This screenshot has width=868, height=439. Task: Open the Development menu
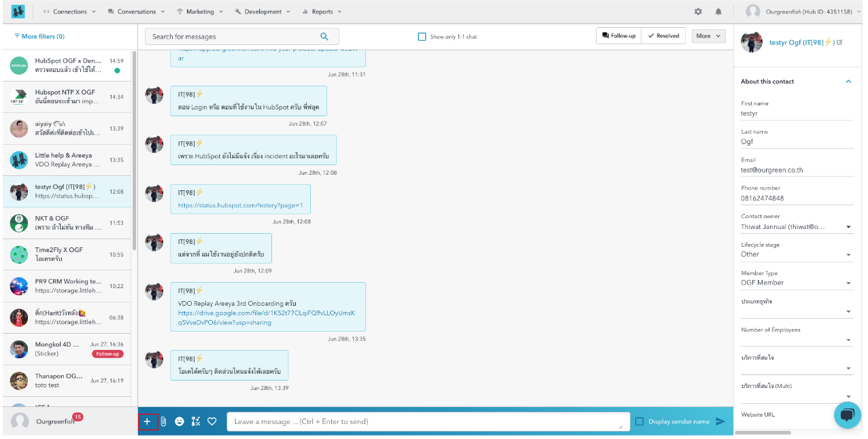coord(263,12)
